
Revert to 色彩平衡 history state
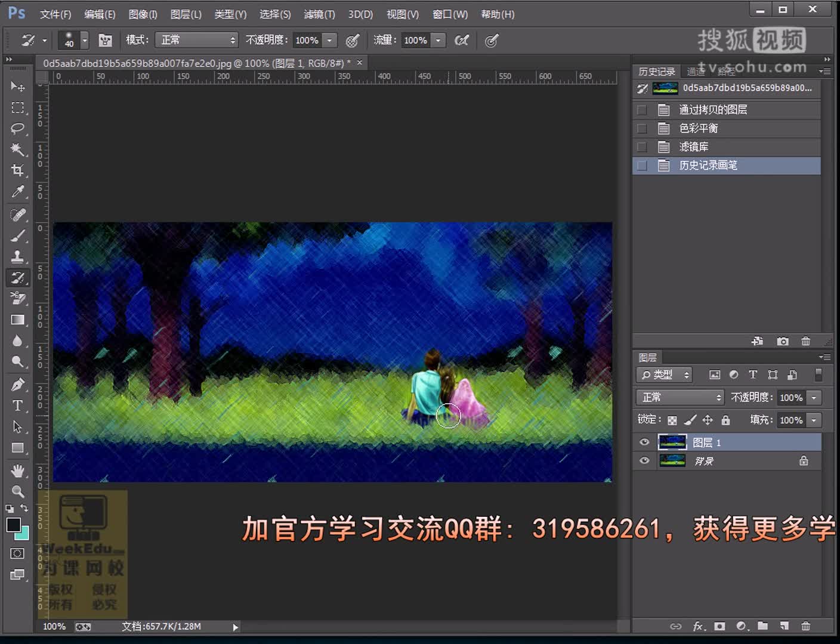click(x=698, y=128)
